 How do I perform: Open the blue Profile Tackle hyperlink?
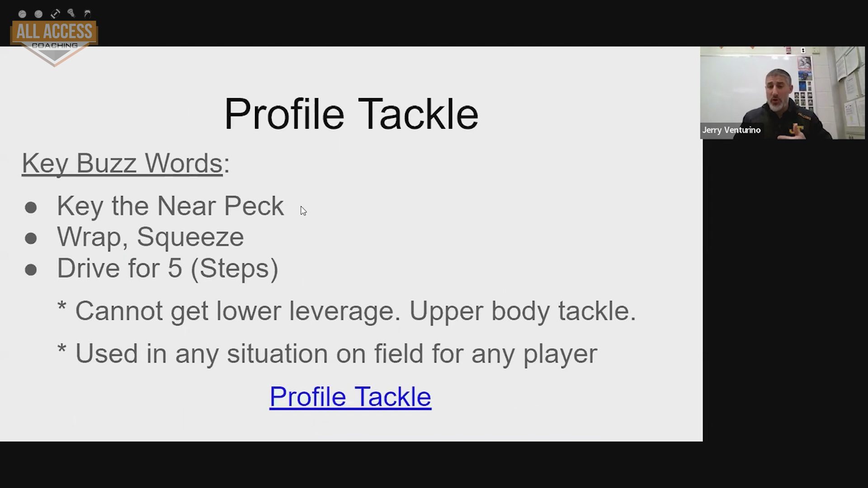(350, 397)
